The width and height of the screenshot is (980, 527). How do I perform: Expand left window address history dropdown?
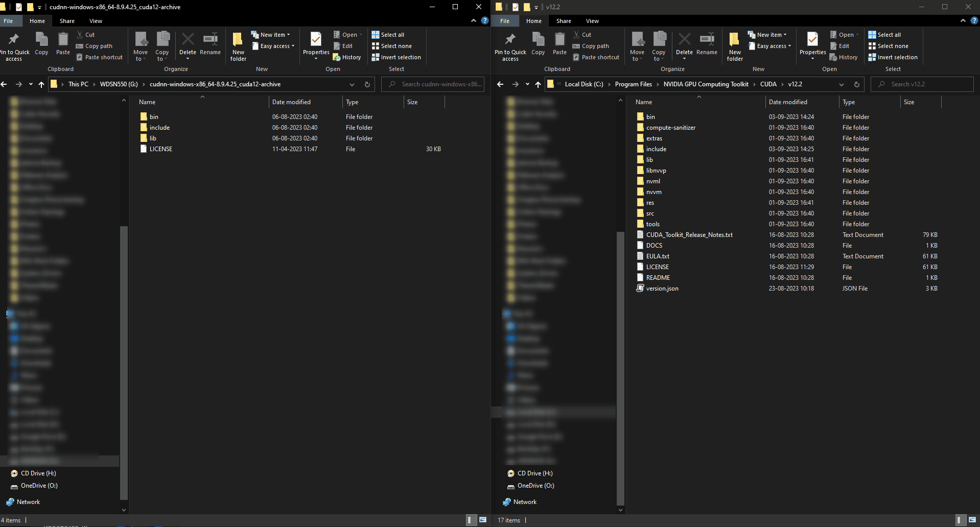(352, 84)
